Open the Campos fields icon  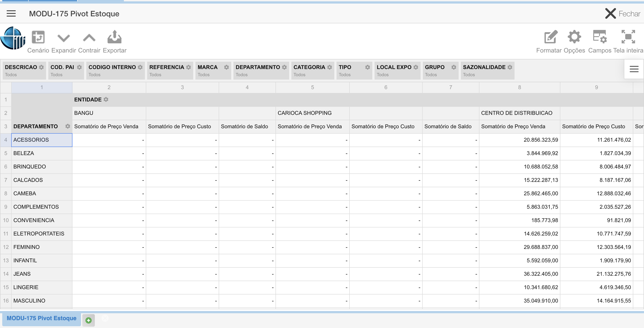[600, 37]
